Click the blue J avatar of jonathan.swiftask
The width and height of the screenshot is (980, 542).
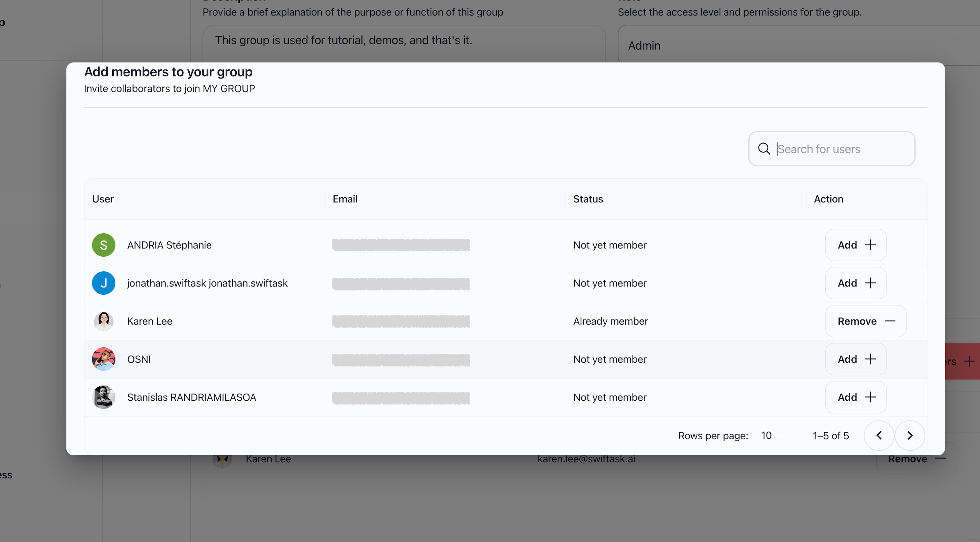click(x=104, y=283)
